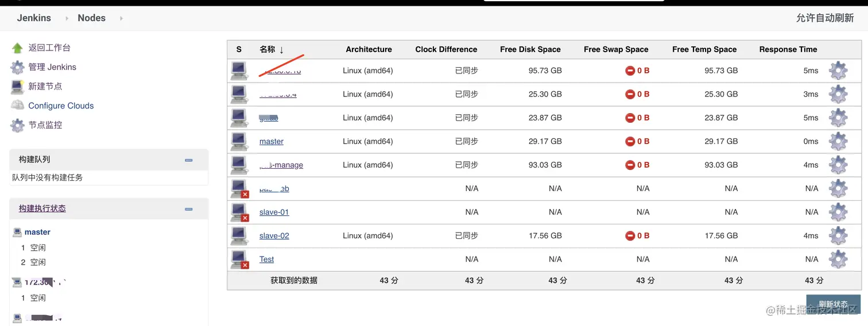This screenshot has height=326, width=868.
Task: Click the computer icon beside master executor
Action: [x=17, y=232]
